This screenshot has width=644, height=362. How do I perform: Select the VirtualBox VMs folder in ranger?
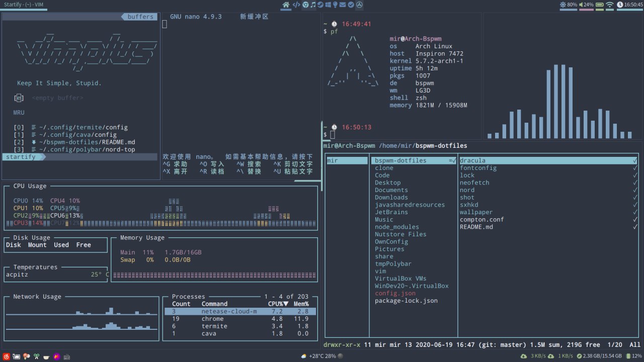400,279
